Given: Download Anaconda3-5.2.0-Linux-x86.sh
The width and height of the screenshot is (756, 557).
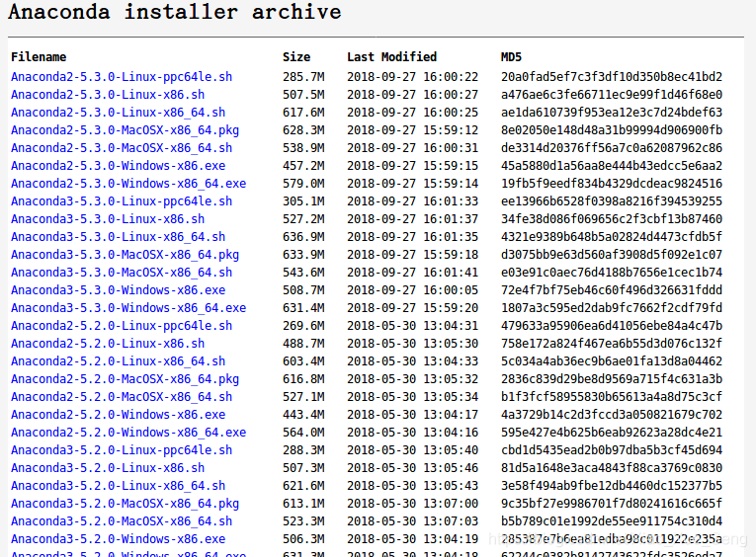Looking at the screenshot, I should pyautogui.click(x=108, y=468).
